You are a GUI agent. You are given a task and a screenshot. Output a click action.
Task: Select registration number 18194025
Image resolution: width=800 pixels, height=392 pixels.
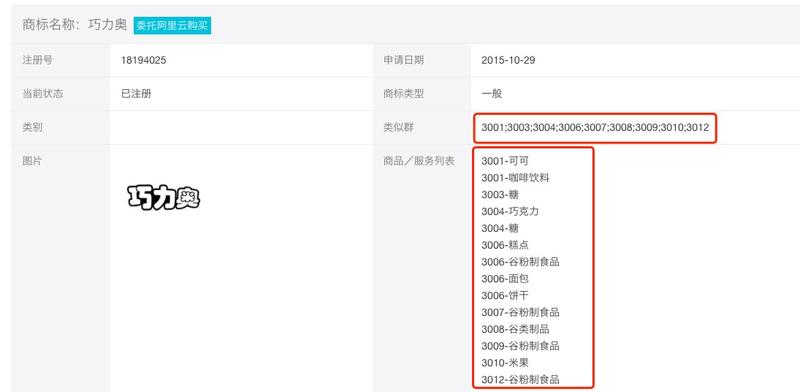[x=143, y=60]
